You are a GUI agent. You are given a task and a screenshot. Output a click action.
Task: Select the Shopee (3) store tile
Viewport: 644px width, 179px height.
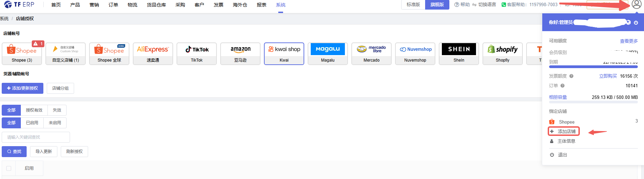pyautogui.click(x=22, y=54)
